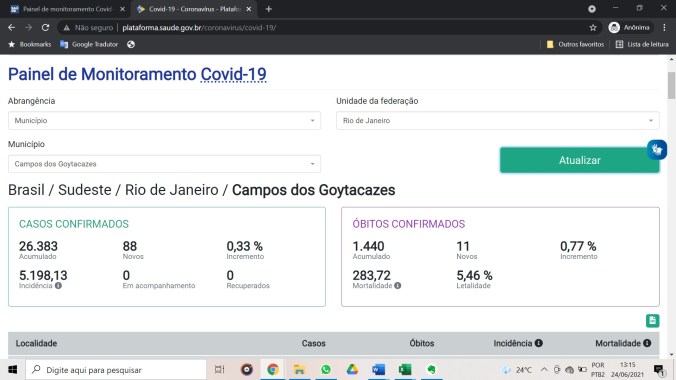
Task: Open the green Evernote taskbar icon
Action: 431,370
